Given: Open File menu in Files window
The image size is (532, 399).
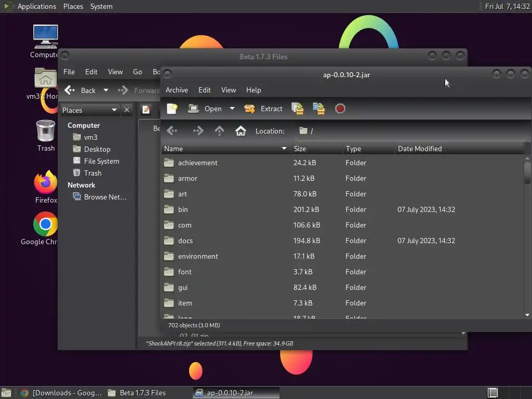Looking at the screenshot, I should point(69,72).
